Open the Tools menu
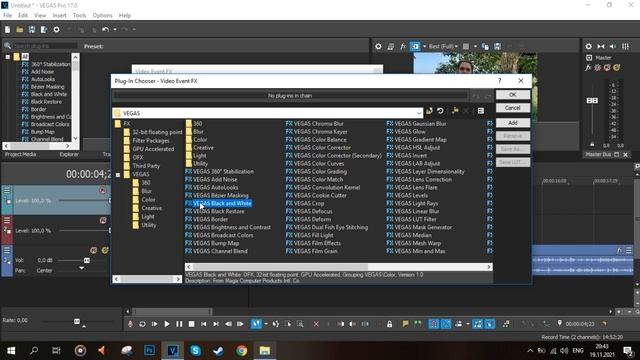This screenshot has height=360, width=640. click(x=80, y=16)
